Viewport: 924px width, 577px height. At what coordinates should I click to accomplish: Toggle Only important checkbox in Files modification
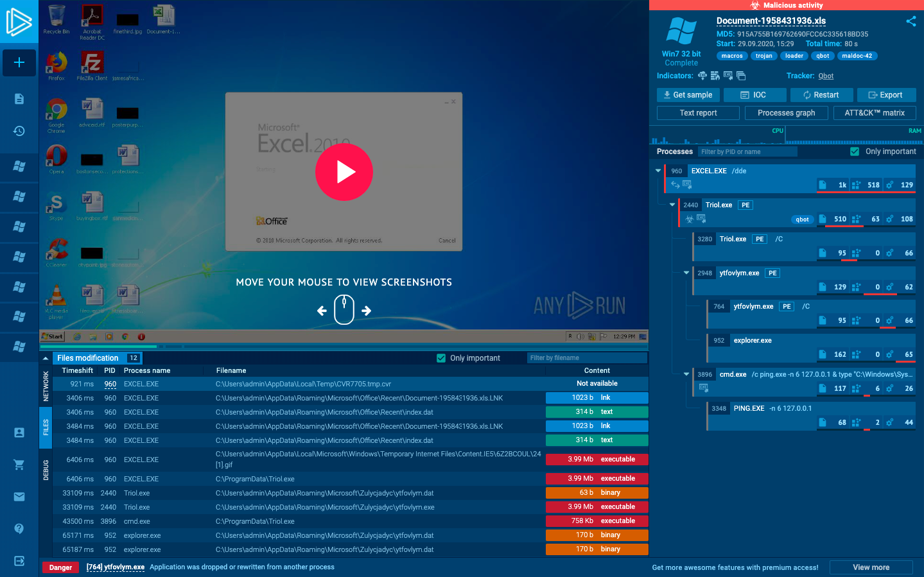click(441, 358)
